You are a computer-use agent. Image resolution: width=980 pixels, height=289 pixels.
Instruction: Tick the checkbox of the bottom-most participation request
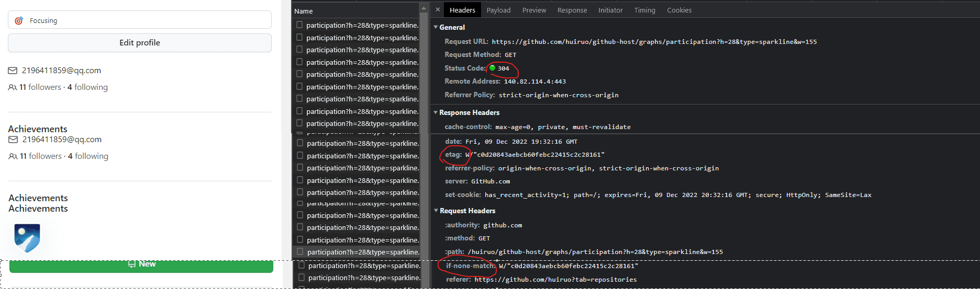pyautogui.click(x=302, y=278)
